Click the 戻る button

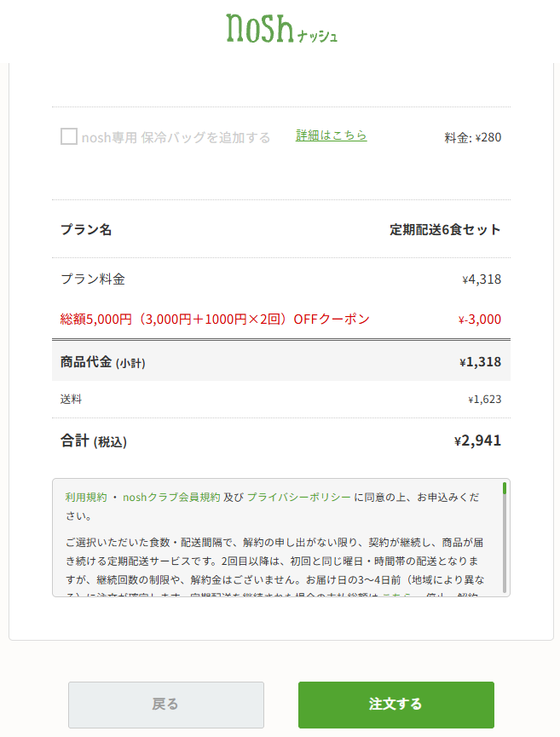[x=166, y=705]
